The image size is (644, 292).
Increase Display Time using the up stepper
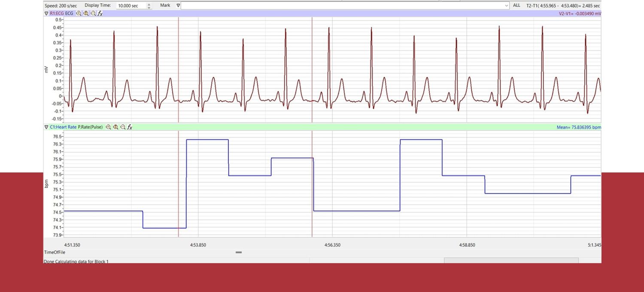tap(150, 3)
